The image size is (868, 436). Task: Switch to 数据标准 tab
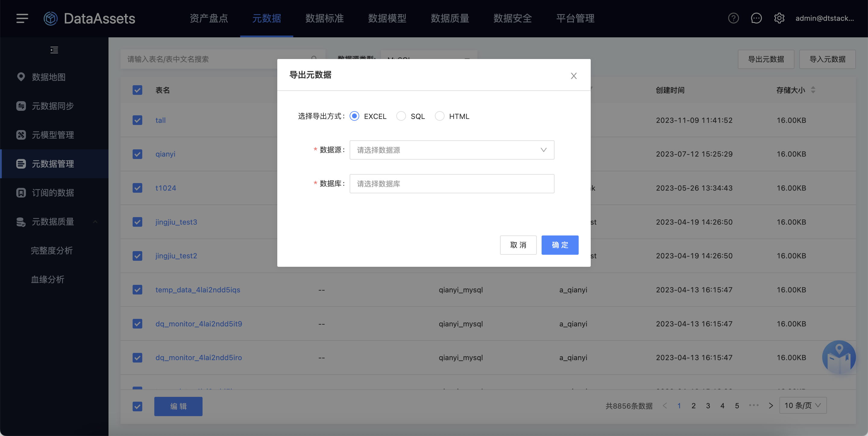point(325,18)
